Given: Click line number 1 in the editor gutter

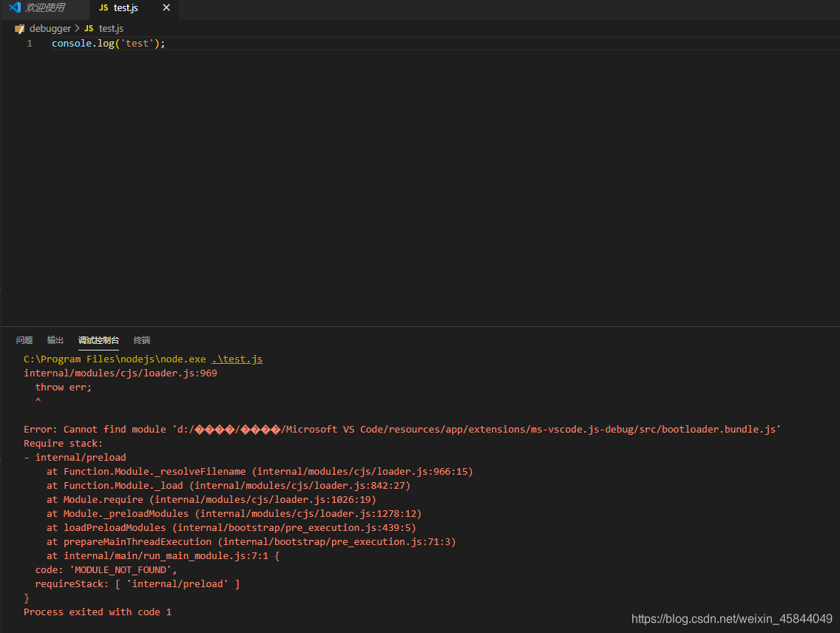Looking at the screenshot, I should coord(30,43).
